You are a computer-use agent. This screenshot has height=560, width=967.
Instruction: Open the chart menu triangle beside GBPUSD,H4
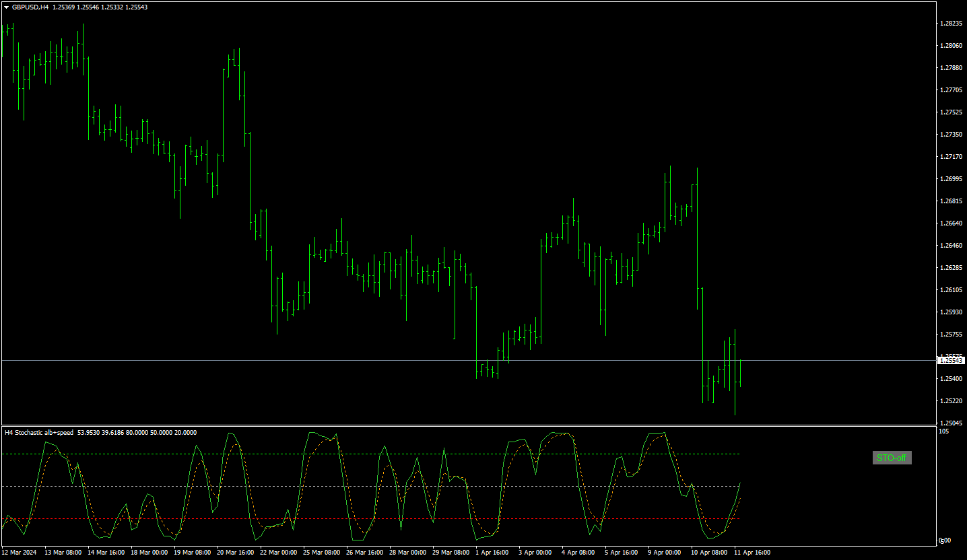(x=7, y=7)
